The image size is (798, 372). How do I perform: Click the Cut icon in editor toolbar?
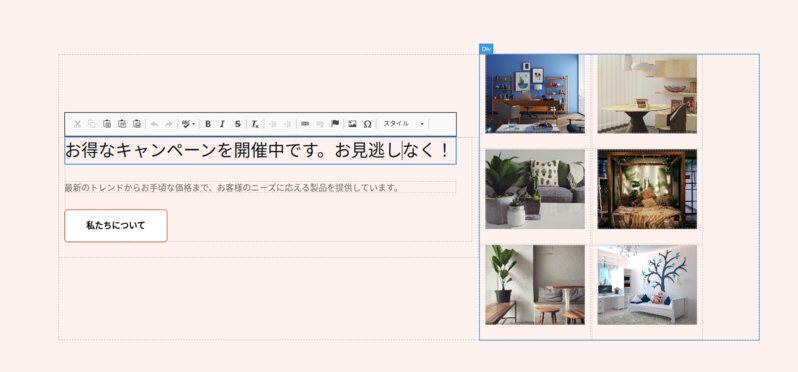[x=77, y=124]
